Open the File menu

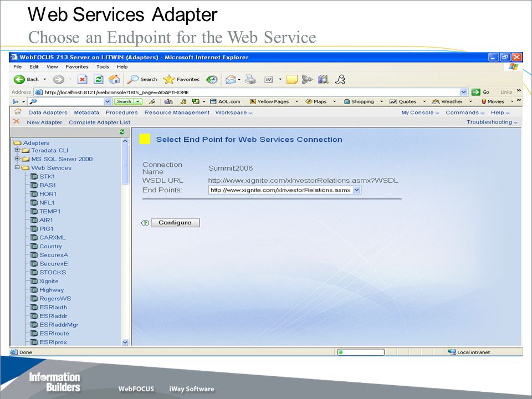(17, 67)
